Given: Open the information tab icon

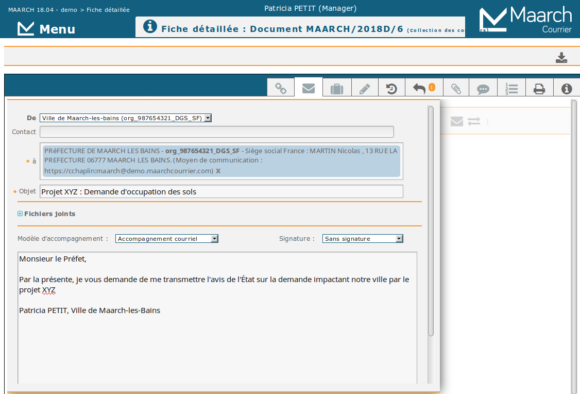Looking at the screenshot, I should click(x=566, y=89).
